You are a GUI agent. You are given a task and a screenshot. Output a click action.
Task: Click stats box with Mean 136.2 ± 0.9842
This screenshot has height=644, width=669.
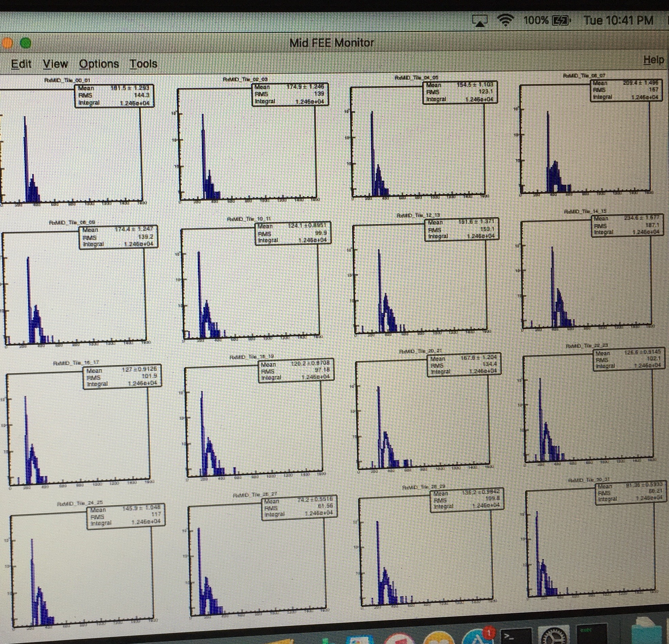[467, 500]
